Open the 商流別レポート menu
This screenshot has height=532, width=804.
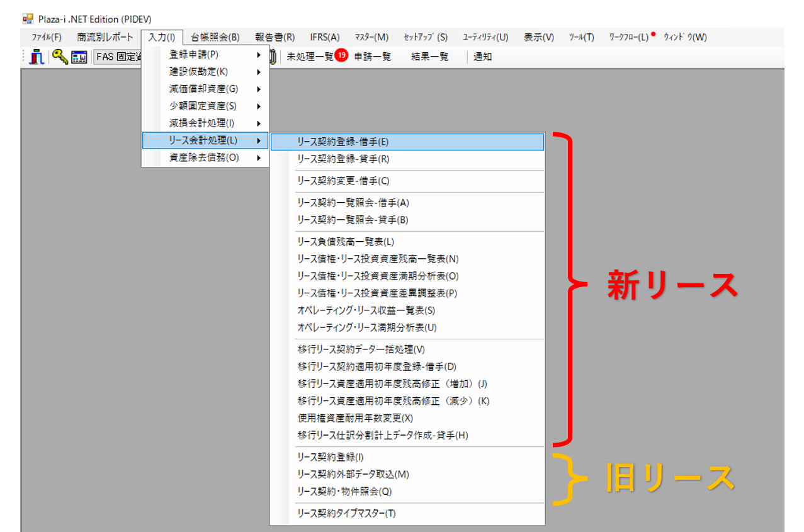[x=105, y=37]
